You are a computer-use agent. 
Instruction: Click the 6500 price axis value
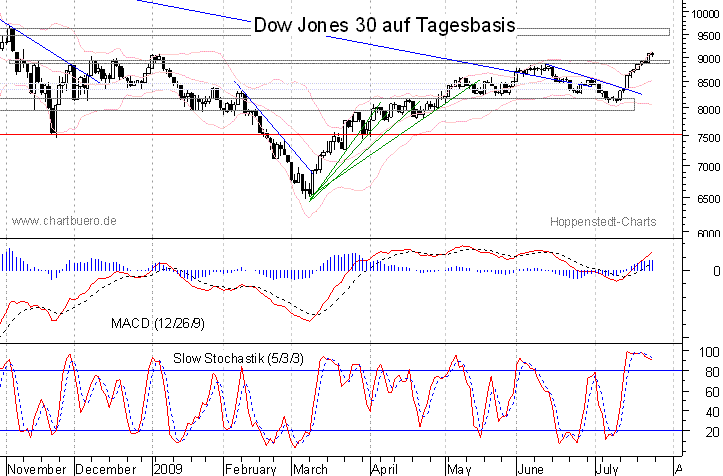coord(708,199)
